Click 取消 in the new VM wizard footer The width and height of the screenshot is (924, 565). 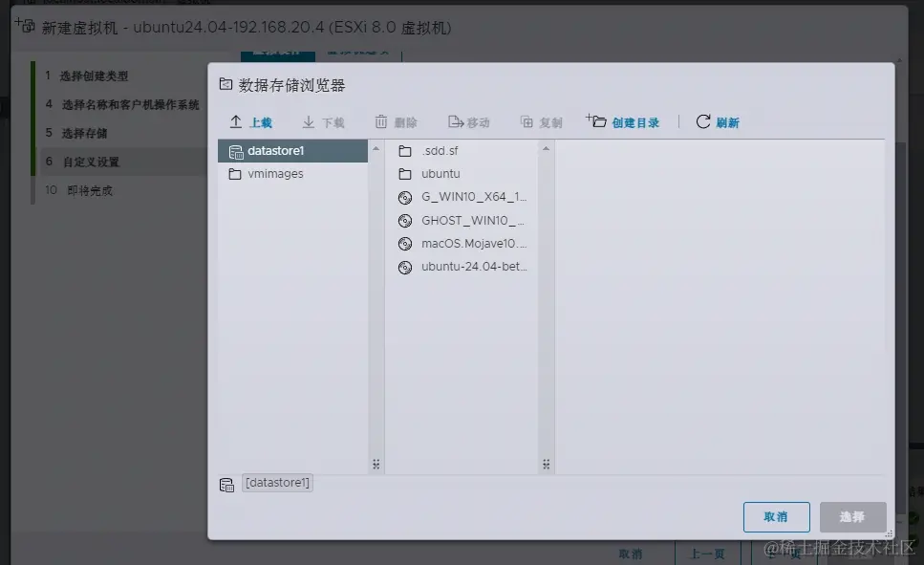click(631, 554)
